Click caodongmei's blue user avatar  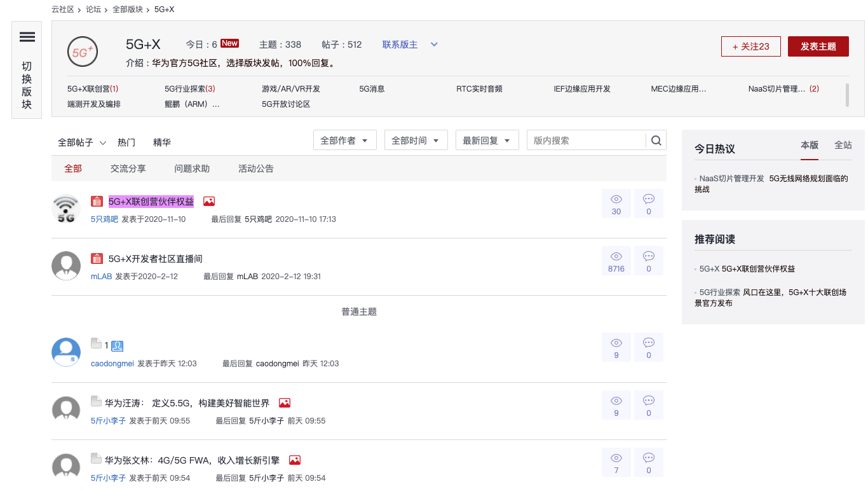(x=66, y=352)
